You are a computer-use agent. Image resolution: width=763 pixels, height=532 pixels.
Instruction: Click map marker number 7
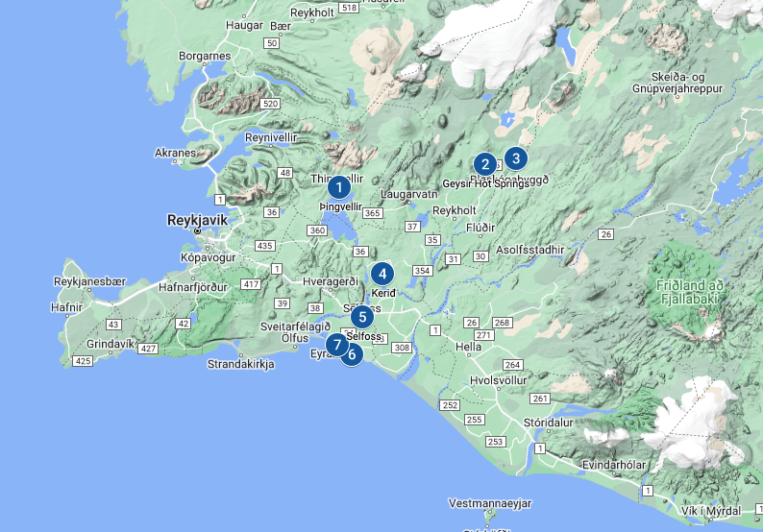pyautogui.click(x=336, y=345)
